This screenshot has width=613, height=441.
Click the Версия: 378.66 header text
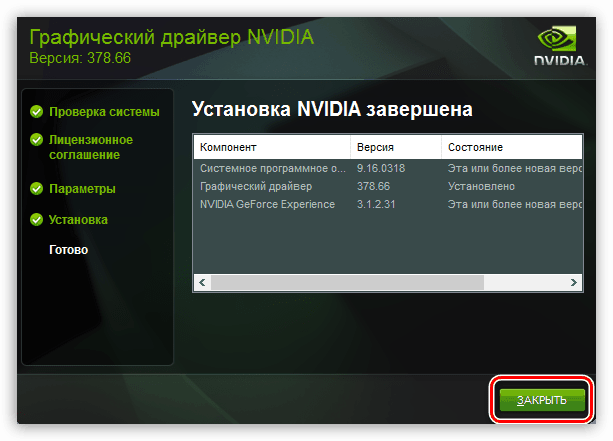[80, 58]
